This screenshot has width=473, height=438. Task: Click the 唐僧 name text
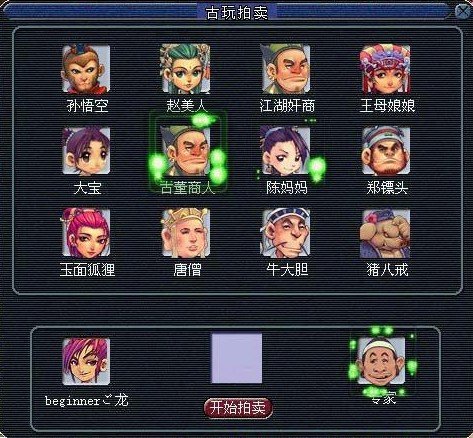[187, 269]
